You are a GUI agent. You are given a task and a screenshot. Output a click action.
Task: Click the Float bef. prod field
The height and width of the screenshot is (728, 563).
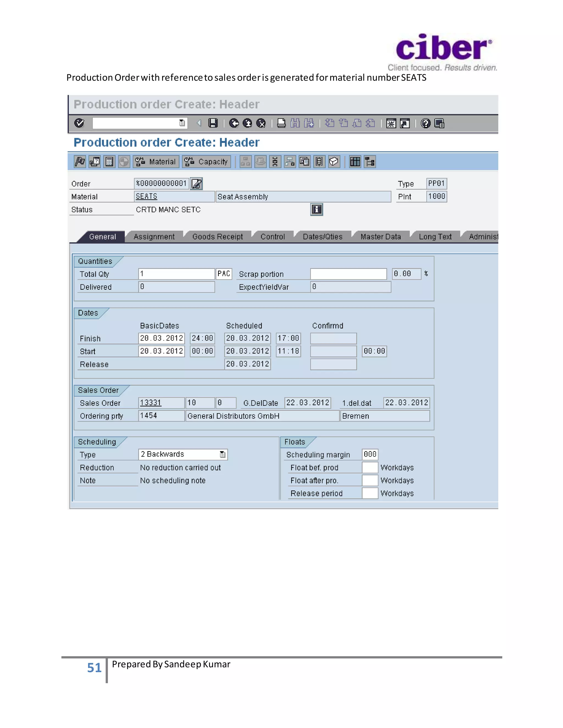[370, 467]
